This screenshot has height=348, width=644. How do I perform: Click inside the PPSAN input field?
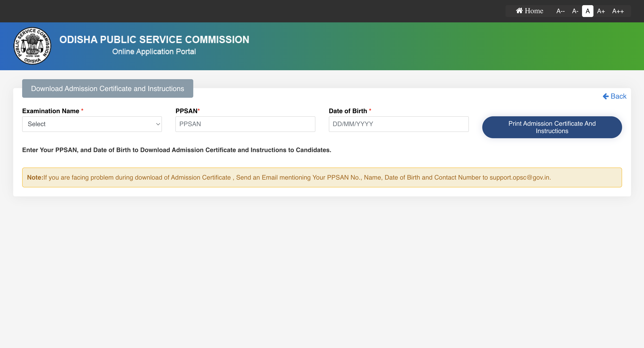245,124
